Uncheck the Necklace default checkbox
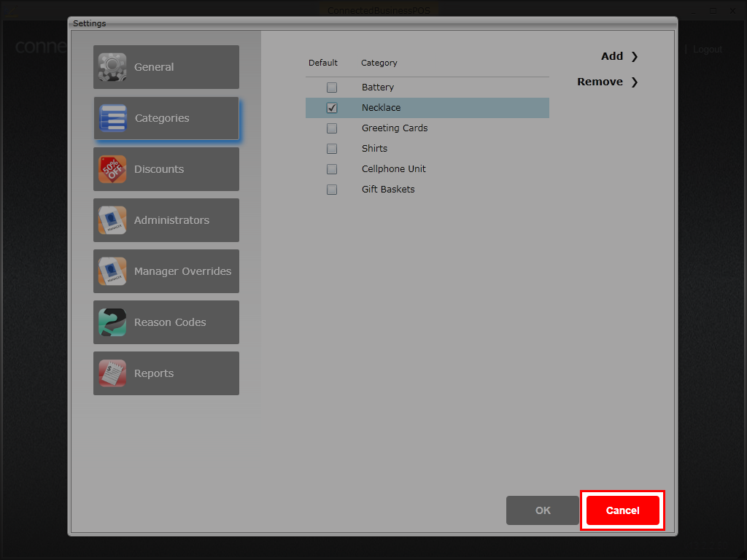Image resolution: width=747 pixels, height=560 pixels. [332, 108]
